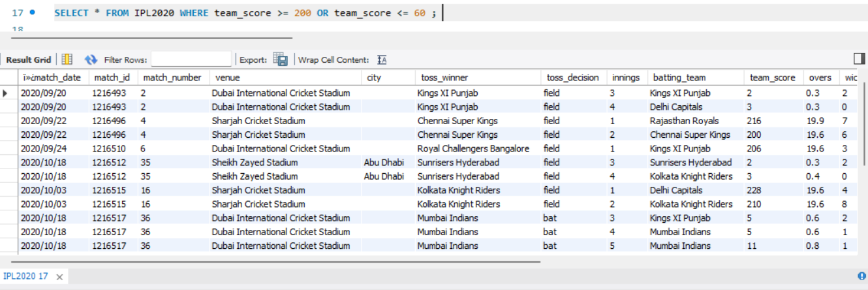Click the value 60 in the SQL query
868x290 pixels.
pos(419,13)
